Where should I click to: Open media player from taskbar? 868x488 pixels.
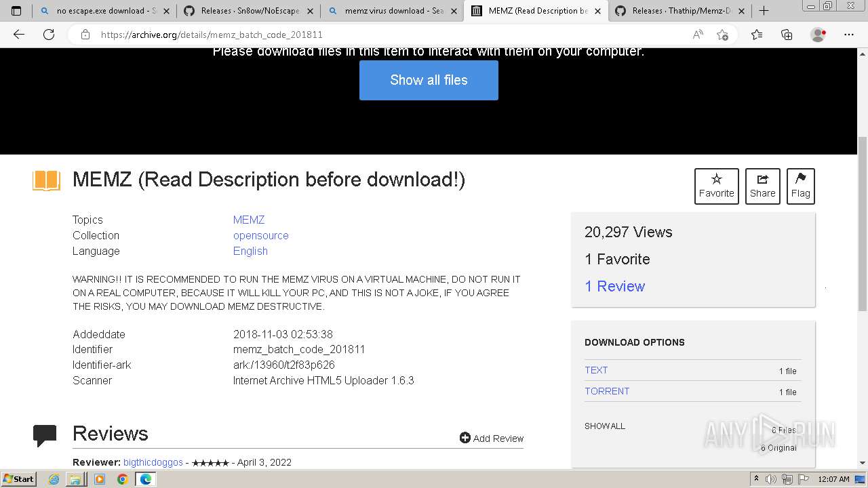(x=100, y=479)
